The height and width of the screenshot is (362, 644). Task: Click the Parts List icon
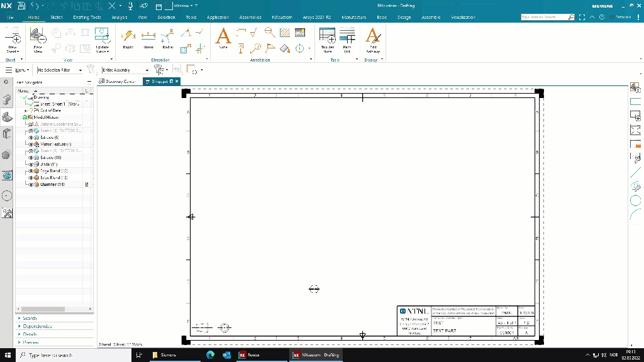347,39
